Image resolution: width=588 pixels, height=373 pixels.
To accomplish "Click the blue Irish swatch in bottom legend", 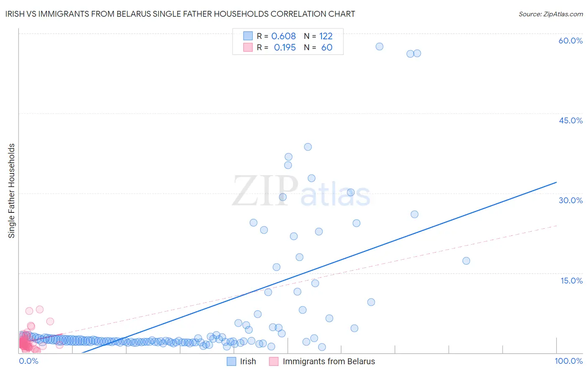I will (x=231, y=361).
